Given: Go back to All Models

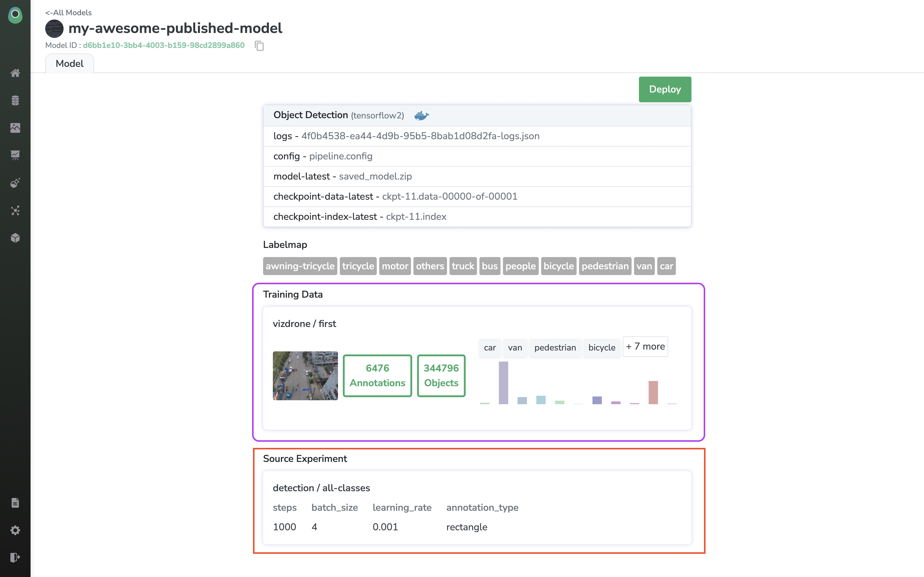Looking at the screenshot, I should click(x=68, y=13).
